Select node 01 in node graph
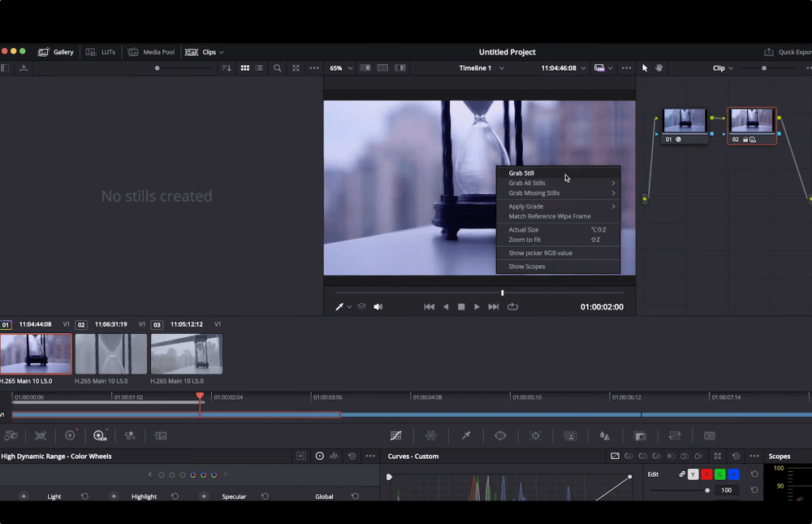The image size is (812, 524). click(x=685, y=125)
